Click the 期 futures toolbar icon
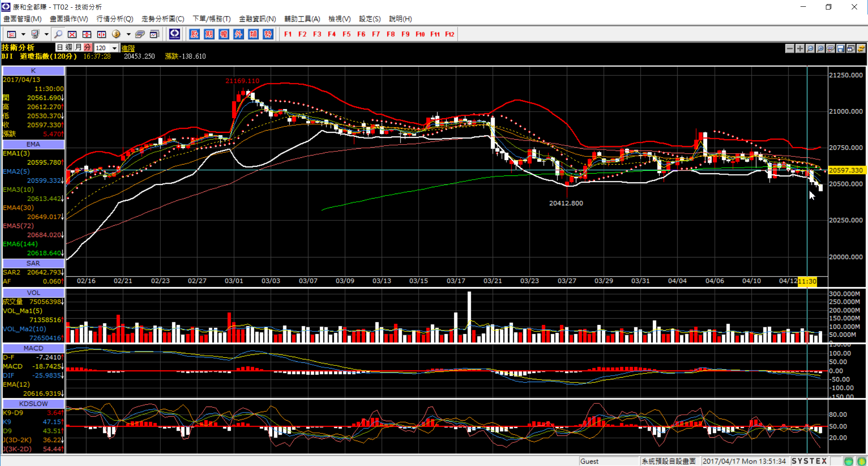868x466 pixels. pos(209,34)
